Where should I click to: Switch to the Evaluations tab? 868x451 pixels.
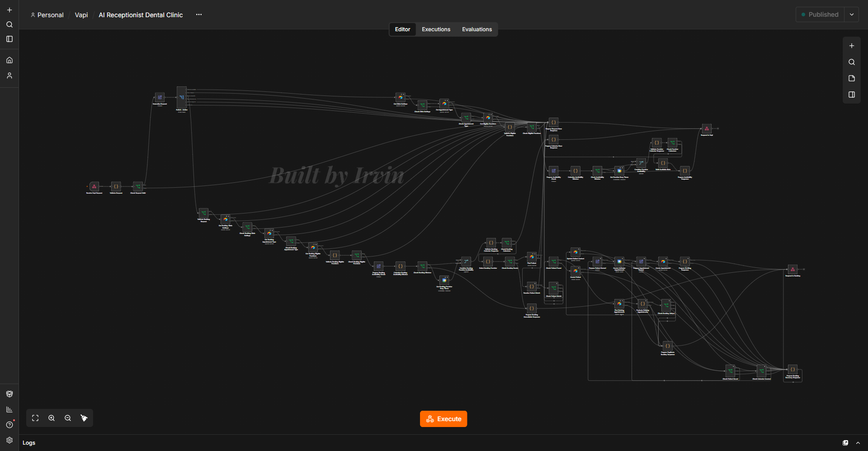tap(477, 29)
